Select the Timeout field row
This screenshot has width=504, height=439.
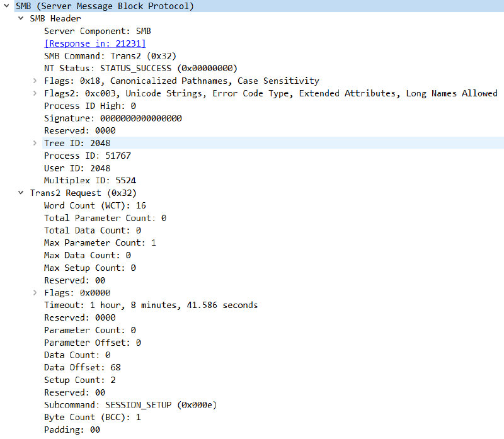pyautogui.click(x=151, y=305)
